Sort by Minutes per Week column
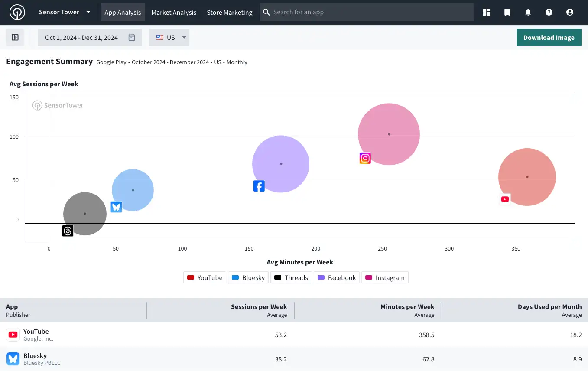The width and height of the screenshot is (588, 371). (x=407, y=310)
